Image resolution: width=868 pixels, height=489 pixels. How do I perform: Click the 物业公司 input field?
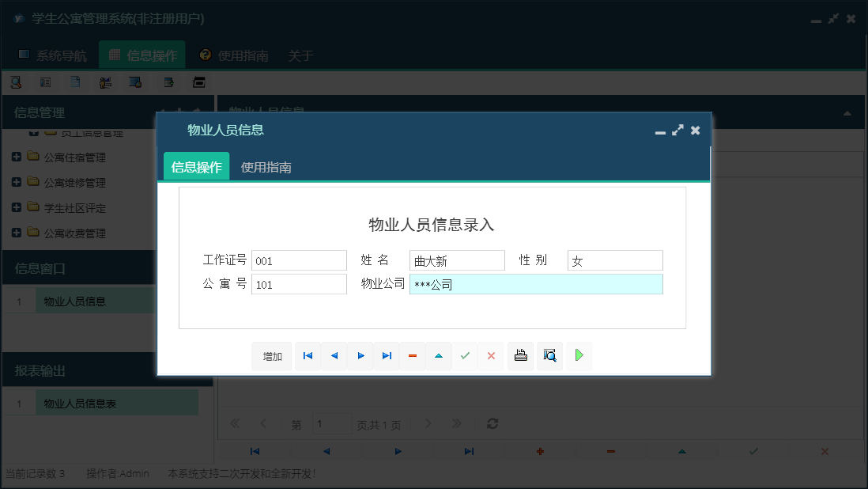(535, 283)
